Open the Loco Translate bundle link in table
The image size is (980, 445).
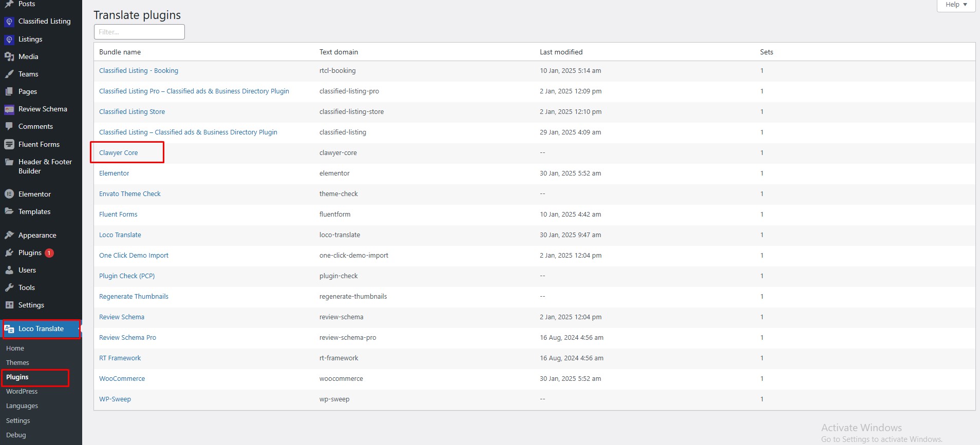(120, 235)
